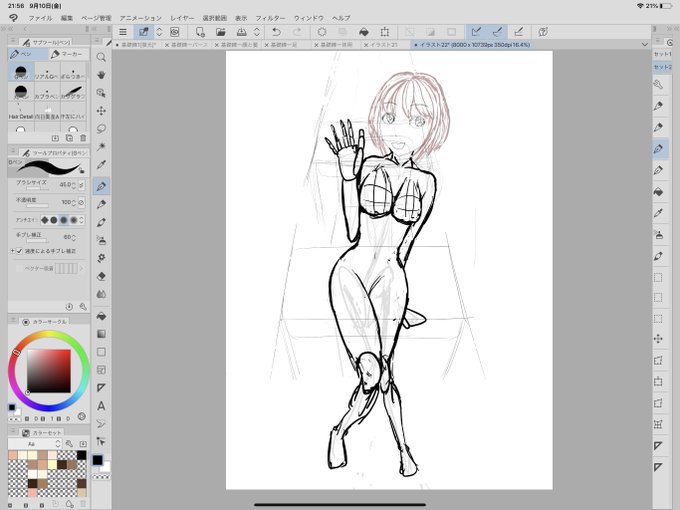Image resolution: width=680 pixels, height=510 pixels.
Task: Delete sub tool with trash icon
Action: [x=83, y=138]
